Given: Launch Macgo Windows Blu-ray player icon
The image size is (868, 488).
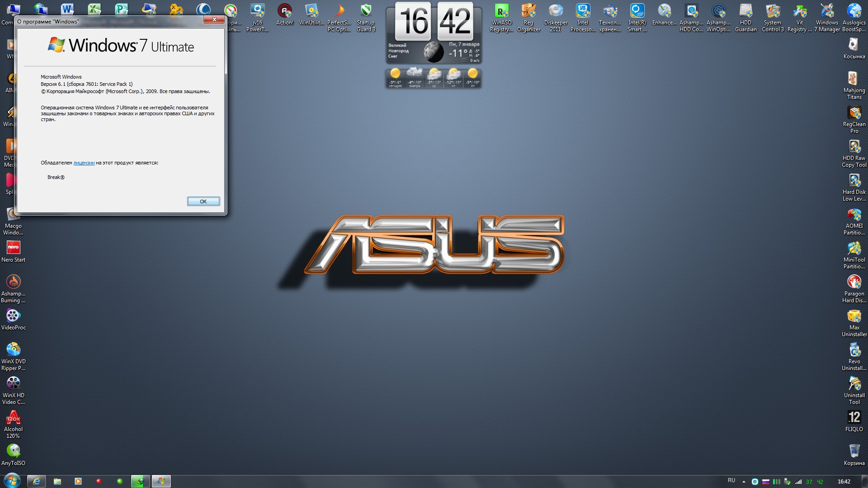Looking at the screenshot, I should click(13, 221).
